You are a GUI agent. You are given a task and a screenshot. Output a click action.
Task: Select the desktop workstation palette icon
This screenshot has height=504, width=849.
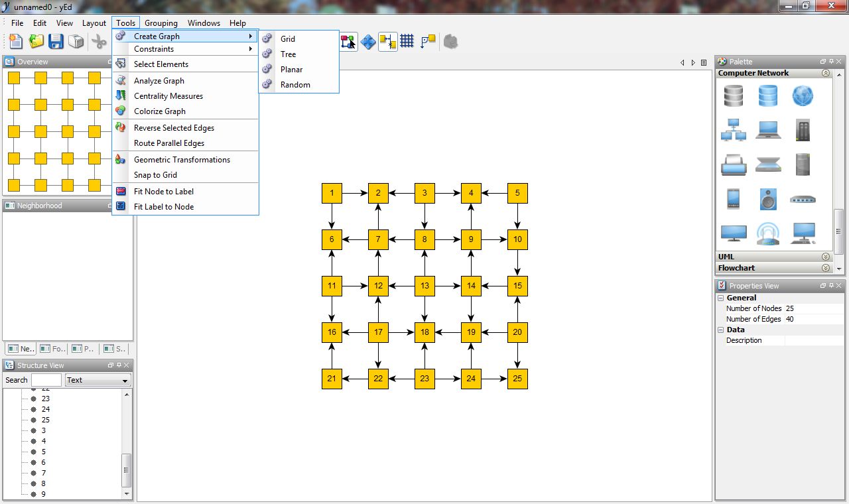(803, 233)
